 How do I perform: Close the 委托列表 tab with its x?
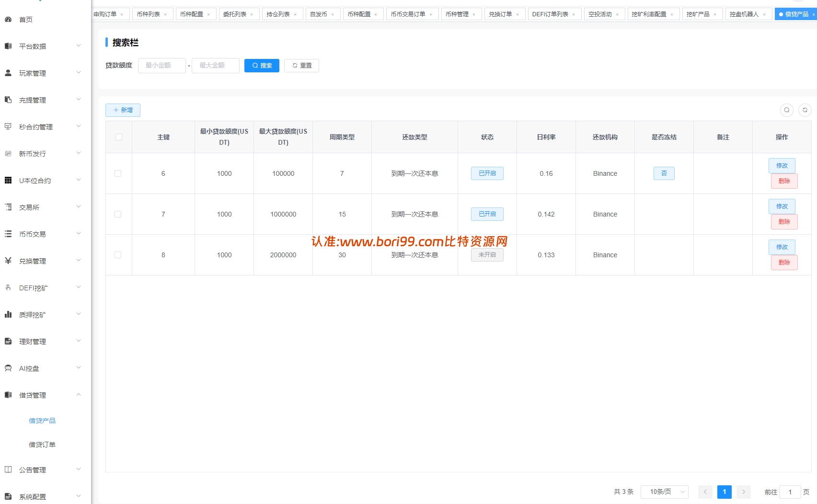[x=252, y=14]
